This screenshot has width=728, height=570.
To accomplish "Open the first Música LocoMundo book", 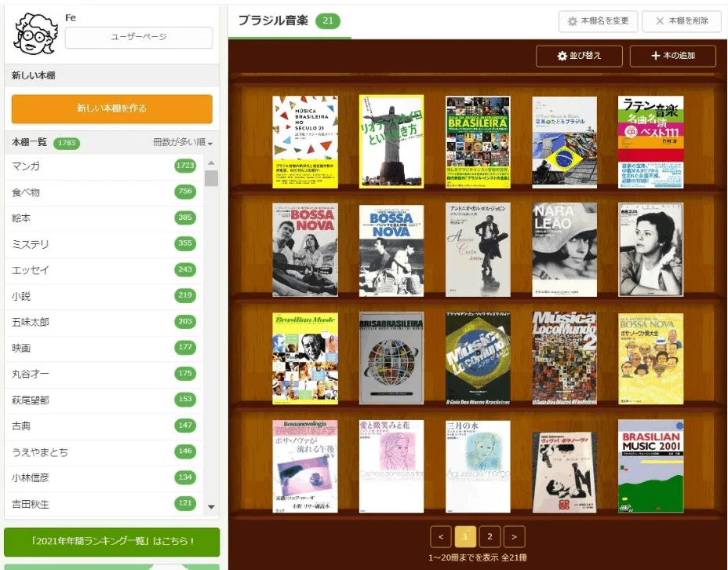I will tap(478, 358).
